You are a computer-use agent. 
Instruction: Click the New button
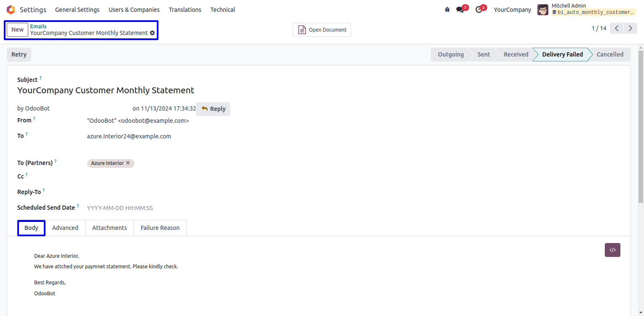pyautogui.click(x=18, y=30)
